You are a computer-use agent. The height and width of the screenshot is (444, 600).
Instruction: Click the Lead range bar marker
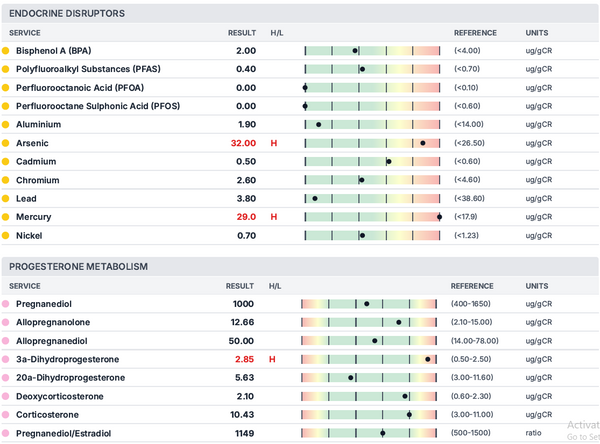tap(315, 198)
